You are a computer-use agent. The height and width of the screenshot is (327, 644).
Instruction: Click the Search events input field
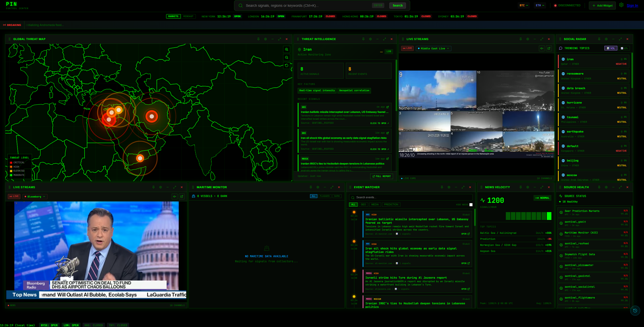pos(410,197)
